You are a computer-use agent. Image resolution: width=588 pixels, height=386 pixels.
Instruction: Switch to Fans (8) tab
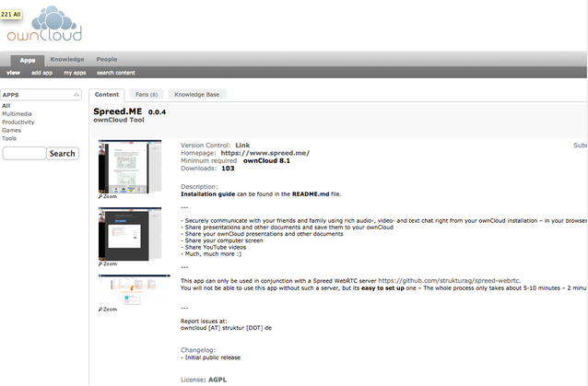click(x=147, y=95)
